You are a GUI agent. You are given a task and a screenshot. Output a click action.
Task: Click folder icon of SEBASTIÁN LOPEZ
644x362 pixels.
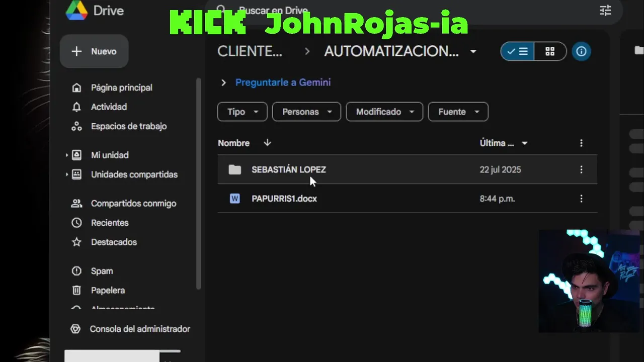point(235,169)
